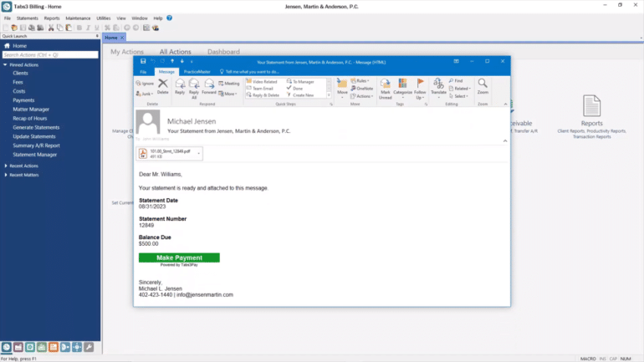Expand the Recent Matters group
This screenshot has width=644, height=362.
(x=6, y=175)
